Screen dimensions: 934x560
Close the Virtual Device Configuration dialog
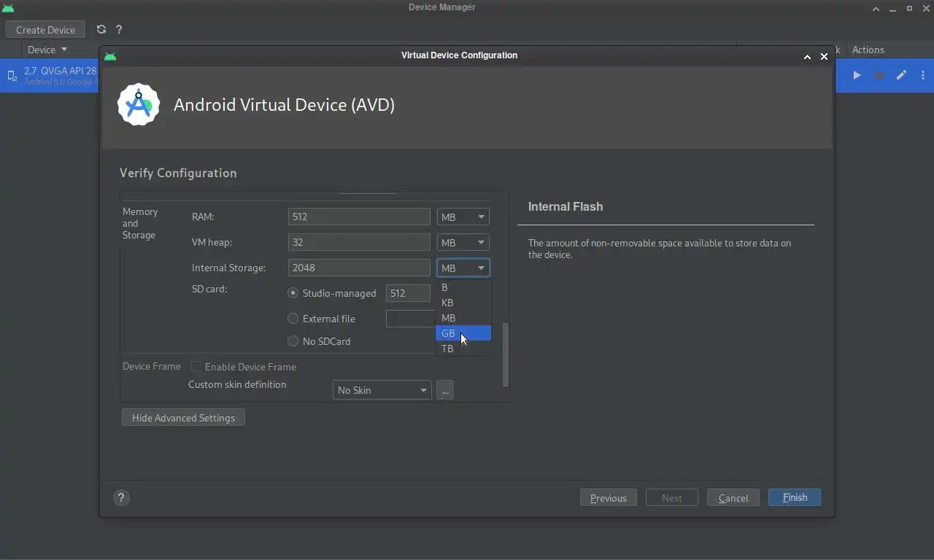point(824,56)
